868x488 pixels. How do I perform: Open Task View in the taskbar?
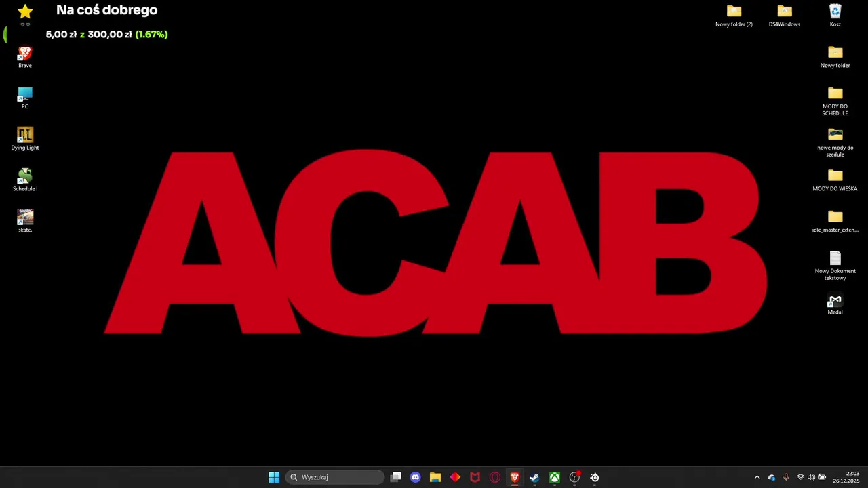click(x=396, y=477)
